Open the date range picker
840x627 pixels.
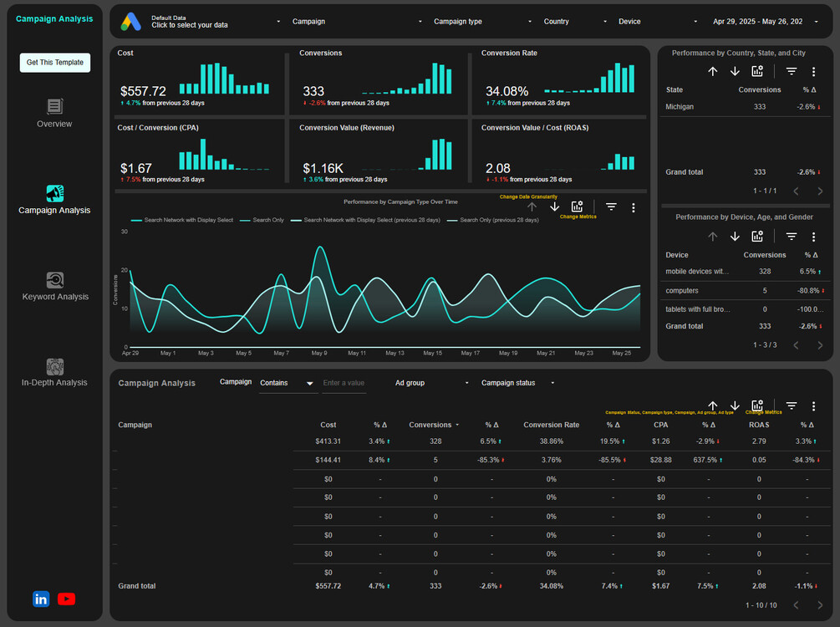765,22
